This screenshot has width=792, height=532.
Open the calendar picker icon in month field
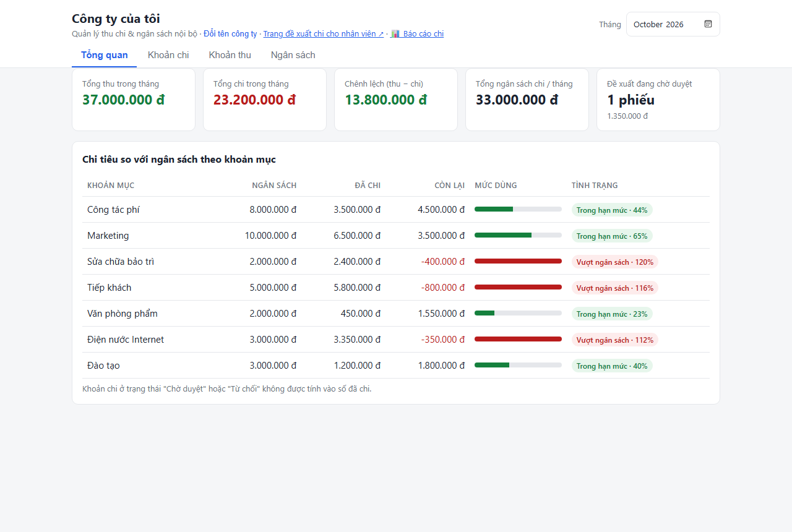tap(708, 24)
